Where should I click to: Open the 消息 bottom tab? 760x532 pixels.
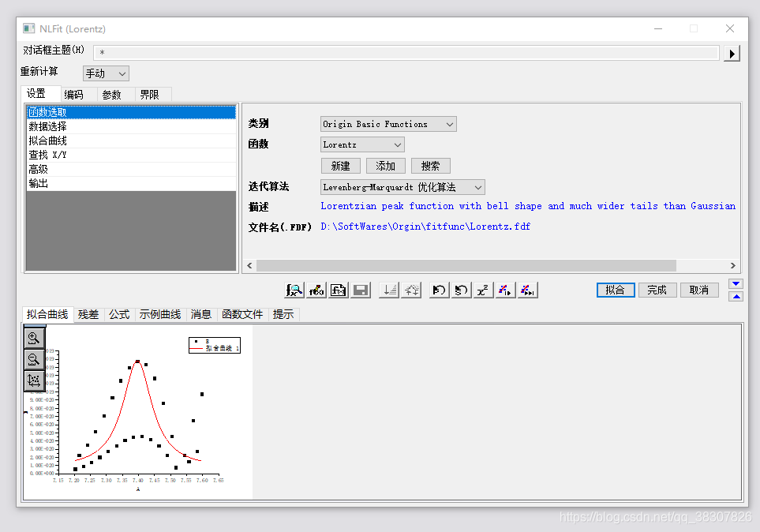[201, 315]
